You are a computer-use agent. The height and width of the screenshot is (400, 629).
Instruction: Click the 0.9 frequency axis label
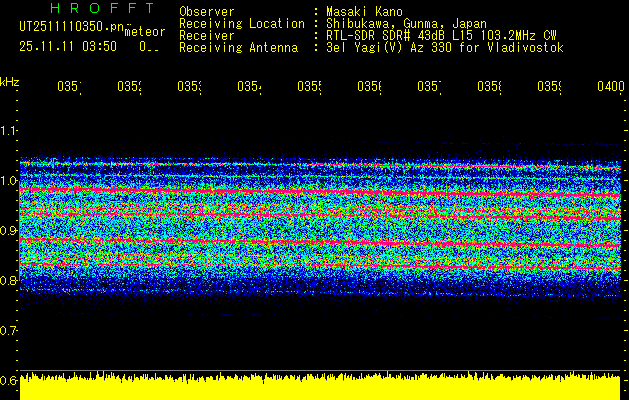tap(8, 231)
